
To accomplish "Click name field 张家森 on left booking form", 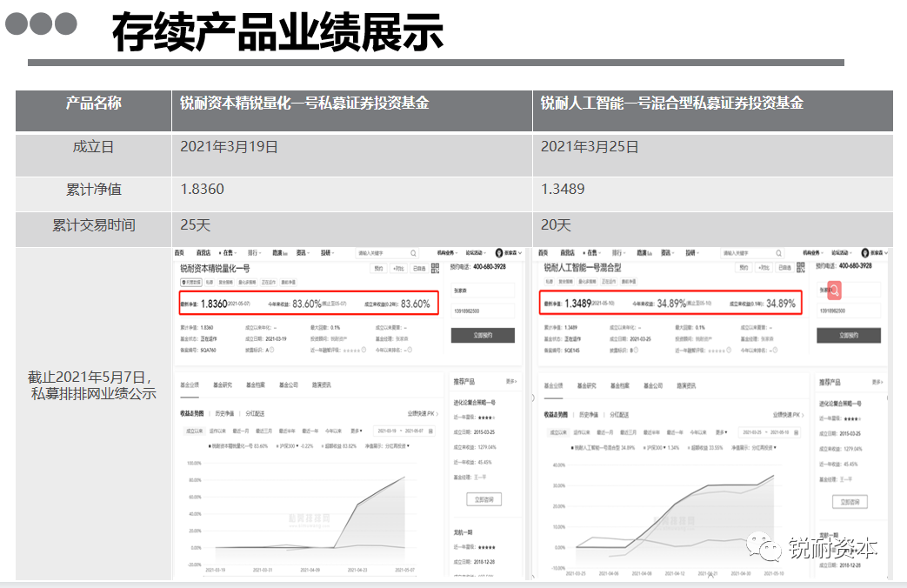I will click(483, 291).
